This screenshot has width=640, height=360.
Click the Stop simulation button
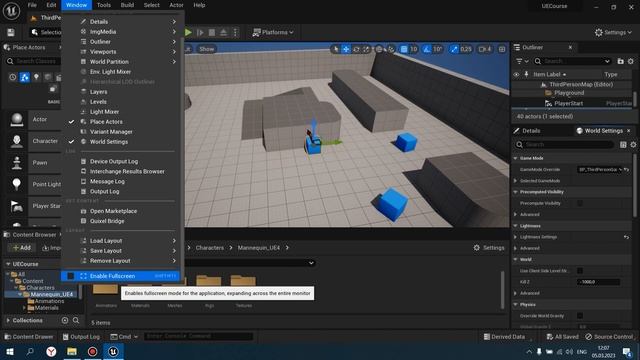coord(212,32)
